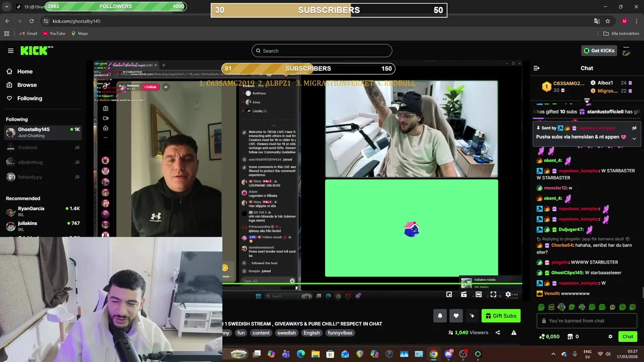Click the 1,040 Viewers count
Image resolution: width=644 pixels, height=362 pixels.
468,332
